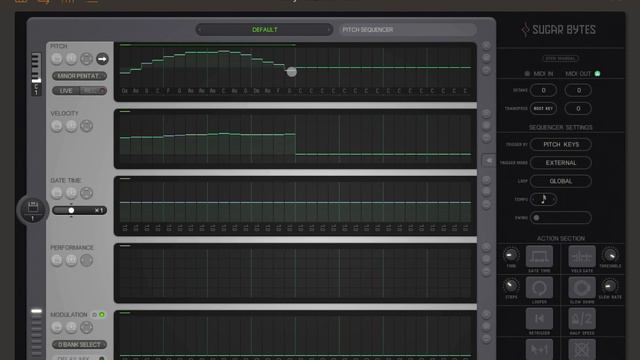
Task: Click the round handle in Pitch lane
Action: click(291, 72)
